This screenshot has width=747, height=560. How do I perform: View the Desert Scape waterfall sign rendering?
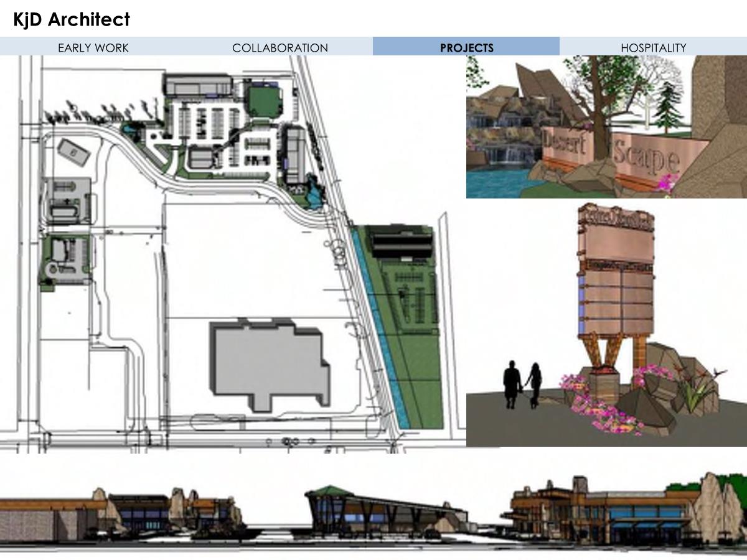606,127
